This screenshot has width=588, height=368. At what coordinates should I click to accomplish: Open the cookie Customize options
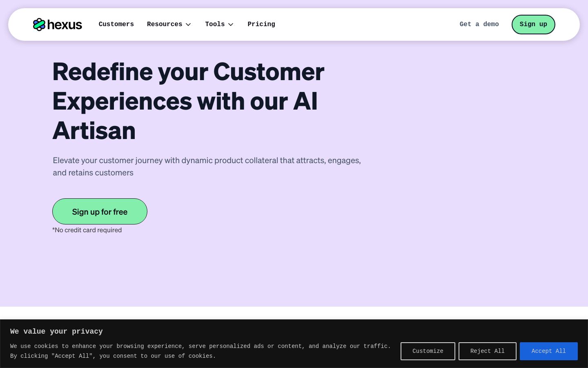tap(428, 351)
